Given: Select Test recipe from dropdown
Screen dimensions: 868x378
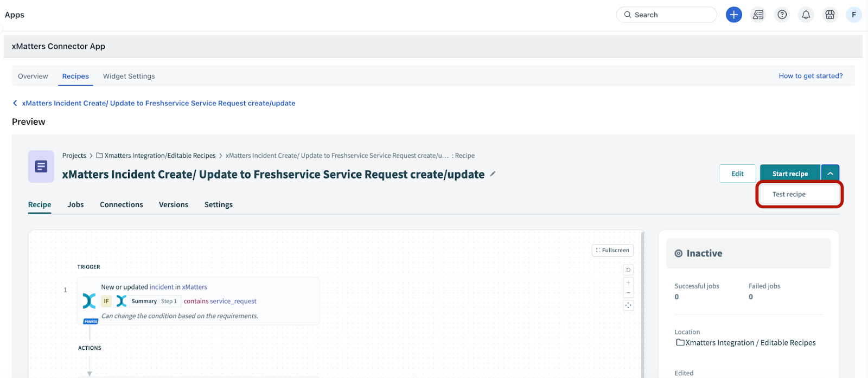Looking at the screenshot, I should pos(799,194).
